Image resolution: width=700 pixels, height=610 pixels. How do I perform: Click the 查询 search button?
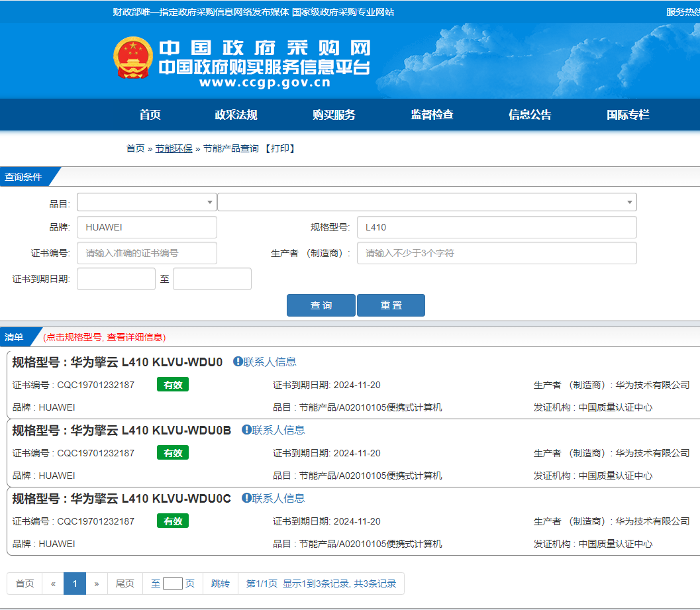(321, 305)
